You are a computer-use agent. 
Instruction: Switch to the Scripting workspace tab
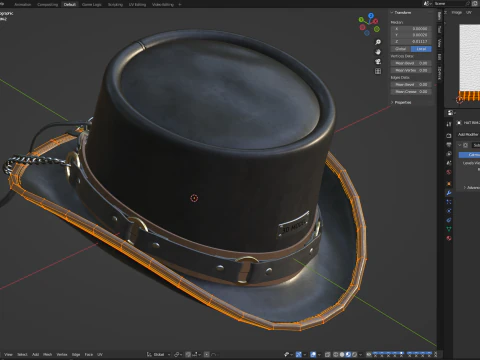click(115, 4)
